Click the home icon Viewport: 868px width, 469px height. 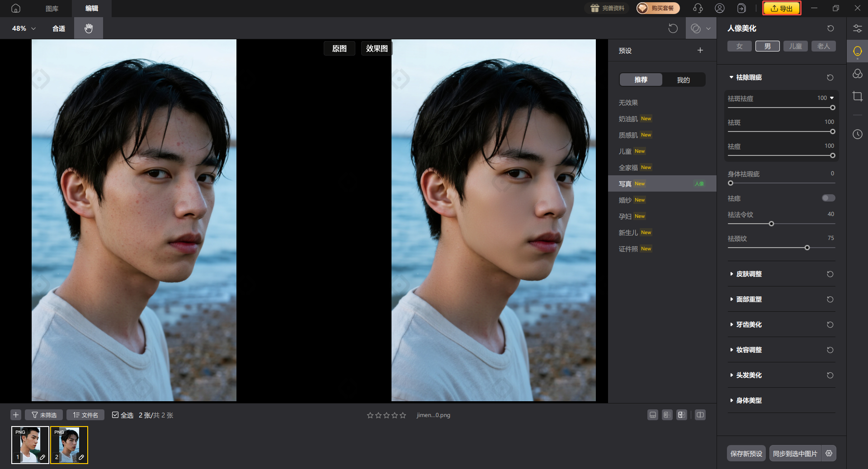click(x=16, y=8)
